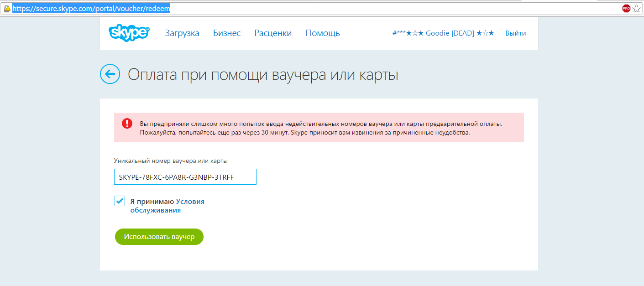Open the red PRO extension icon
This screenshot has width=644, height=286.
coord(626,8)
